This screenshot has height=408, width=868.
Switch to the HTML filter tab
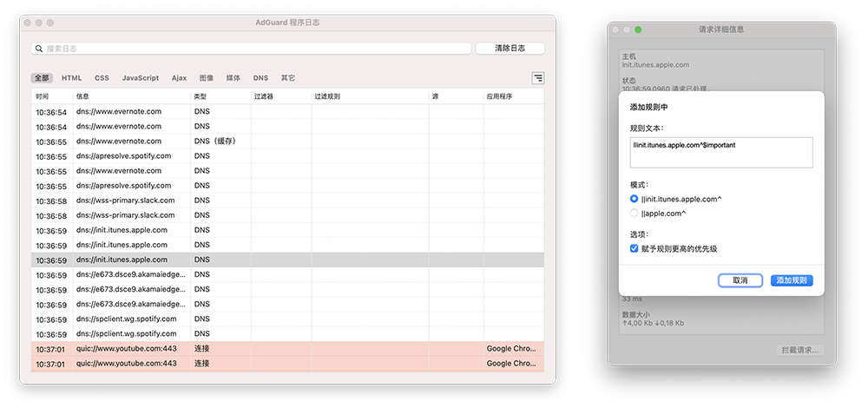tap(71, 78)
